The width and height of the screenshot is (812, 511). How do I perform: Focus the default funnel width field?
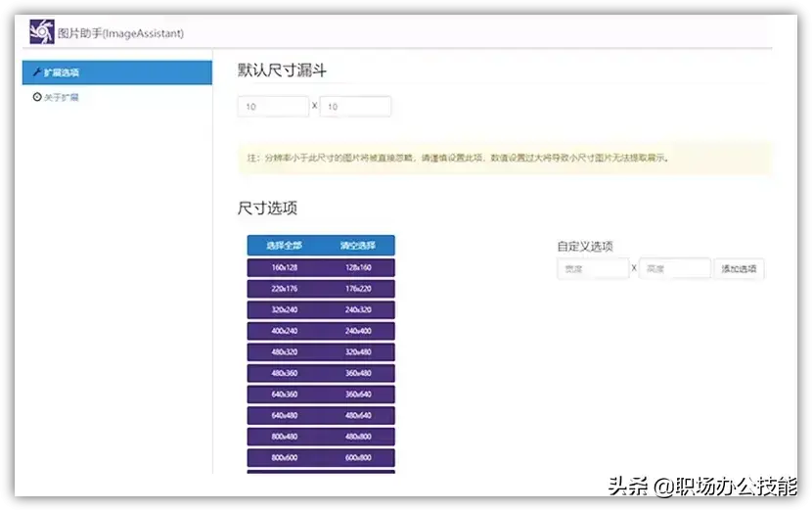[x=273, y=107]
